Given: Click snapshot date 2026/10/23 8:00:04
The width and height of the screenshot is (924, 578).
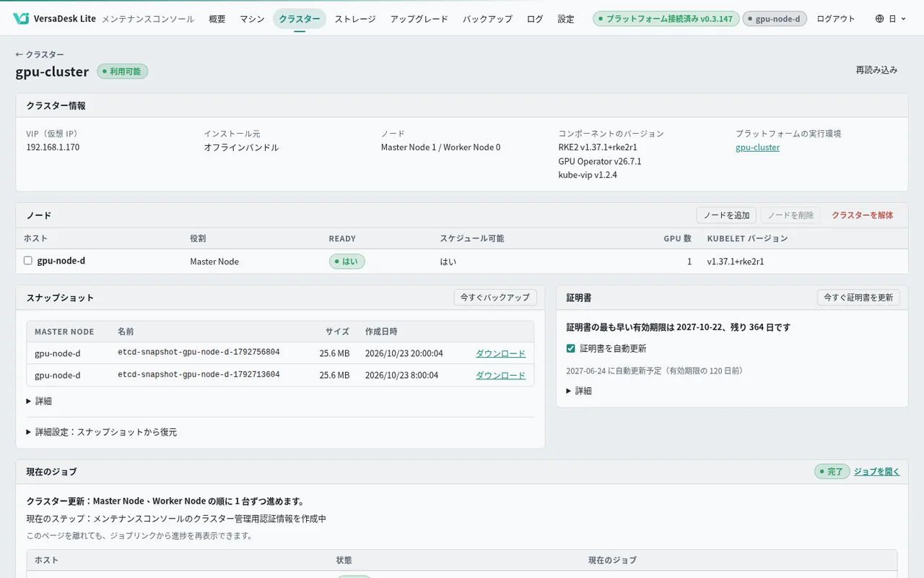Looking at the screenshot, I should [x=401, y=375].
